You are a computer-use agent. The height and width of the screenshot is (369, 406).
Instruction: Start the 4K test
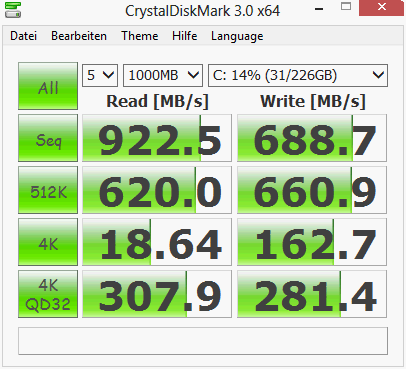[x=48, y=242]
